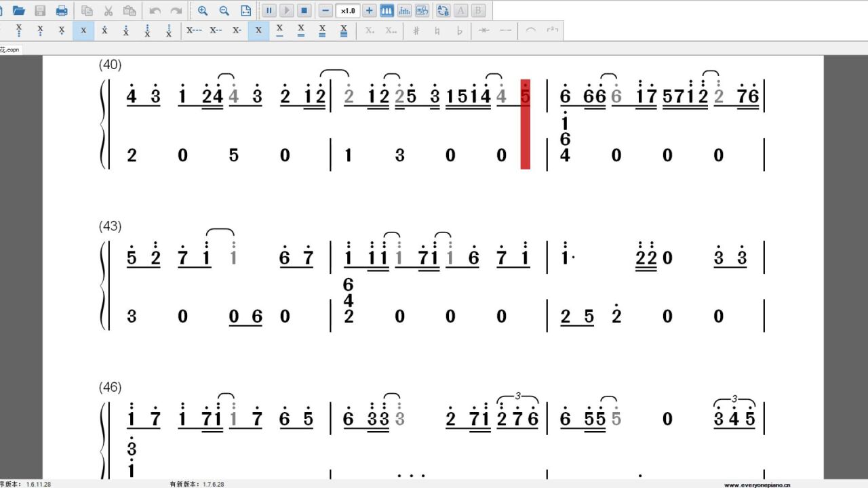This screenshot has height=488, width=868.
Task: Select the sixteenth note double underline
Action: pos(301,30)
